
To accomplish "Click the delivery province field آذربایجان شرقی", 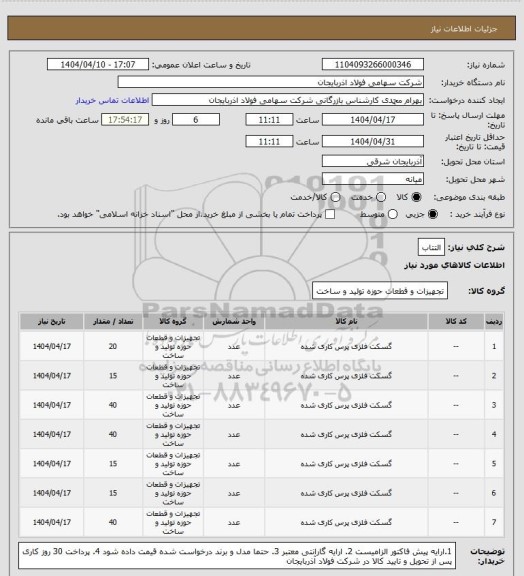I will (373, 161).
